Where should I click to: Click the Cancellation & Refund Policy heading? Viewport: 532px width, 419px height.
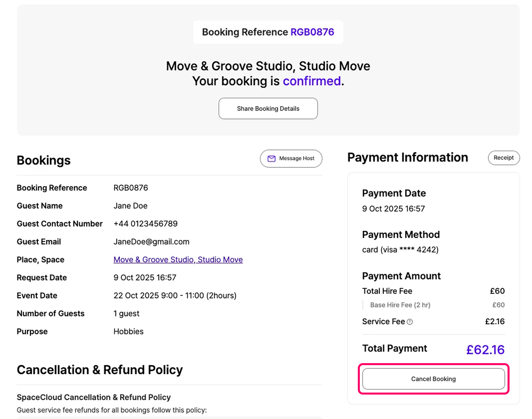[100, 370]
